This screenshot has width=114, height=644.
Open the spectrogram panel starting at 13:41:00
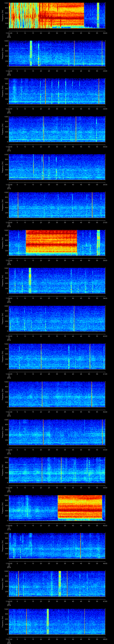pyautogui.click(x=57, y=394)
